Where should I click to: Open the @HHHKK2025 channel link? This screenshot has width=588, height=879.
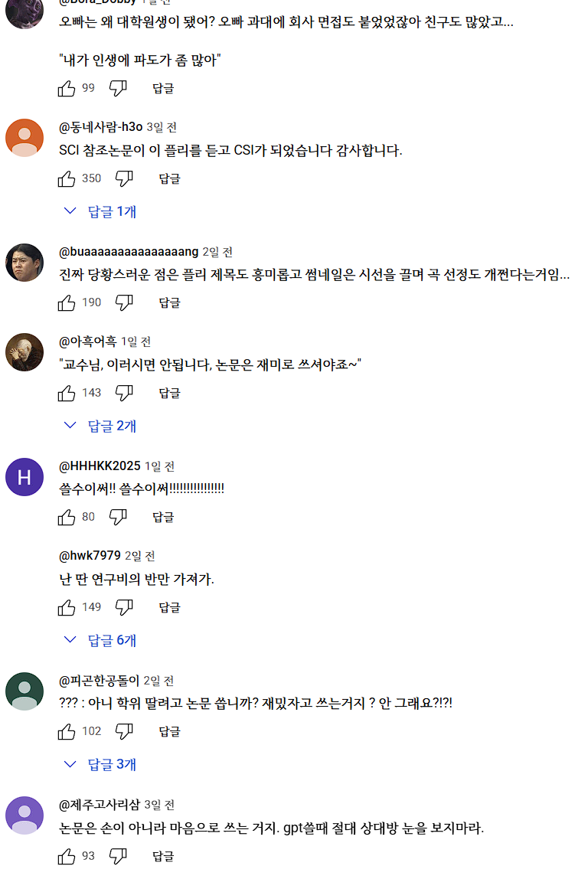click(x=100, y=466)
